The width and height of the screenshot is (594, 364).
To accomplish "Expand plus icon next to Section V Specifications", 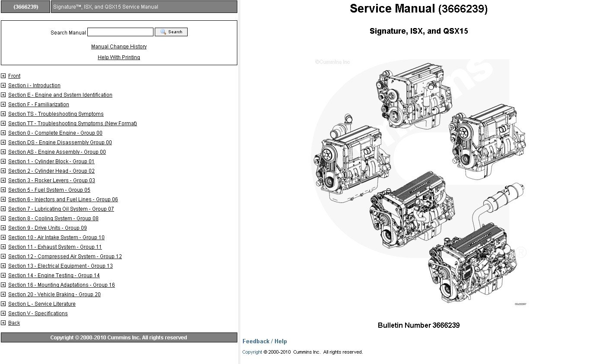I will pyautogui.click(x=3, y=313).
